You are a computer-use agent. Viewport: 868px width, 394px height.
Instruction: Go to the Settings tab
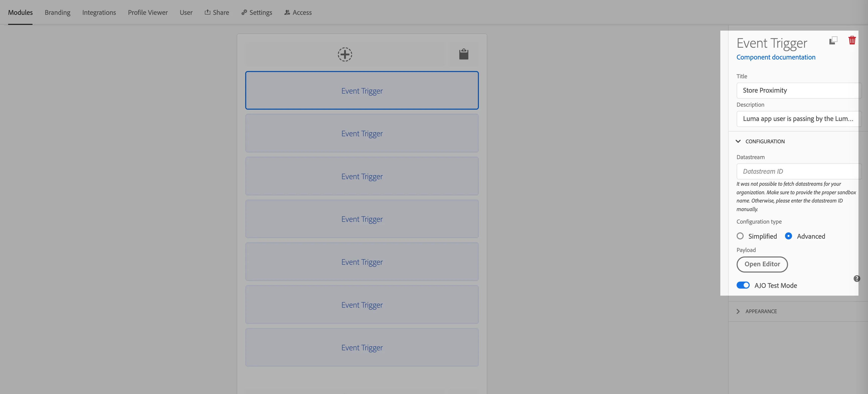pos(256,13)
